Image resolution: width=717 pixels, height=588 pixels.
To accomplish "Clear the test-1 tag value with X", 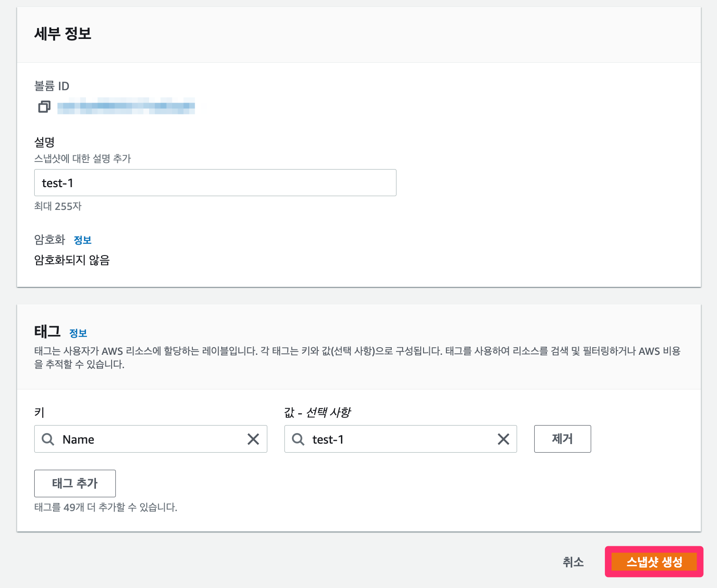I will coord(503,439).
